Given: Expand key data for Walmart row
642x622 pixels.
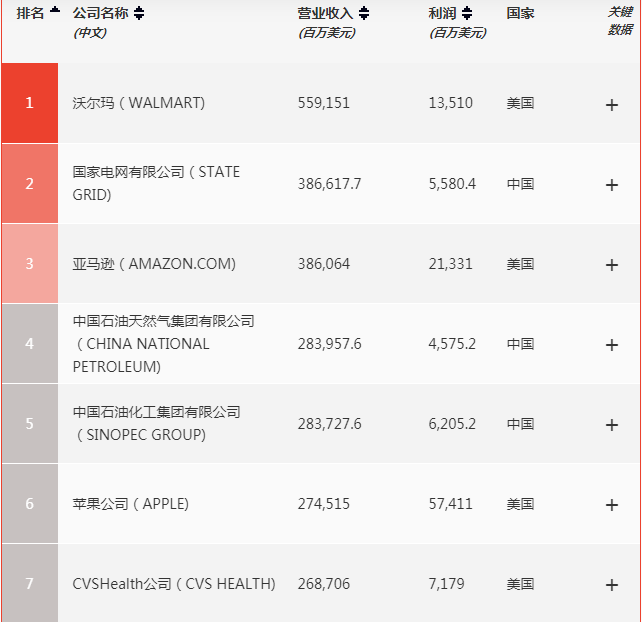Looking at the screenshot, I should pyautogui.click(x=612, y=104).
